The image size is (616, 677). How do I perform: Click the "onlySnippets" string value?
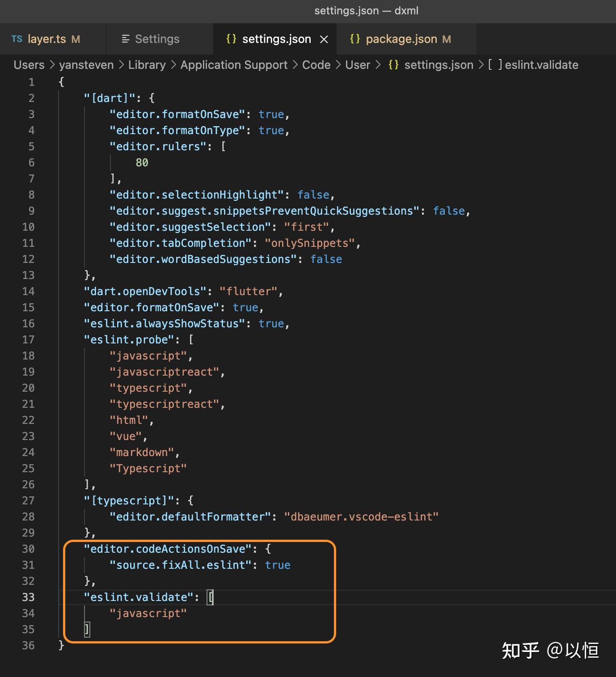(310, 243)
